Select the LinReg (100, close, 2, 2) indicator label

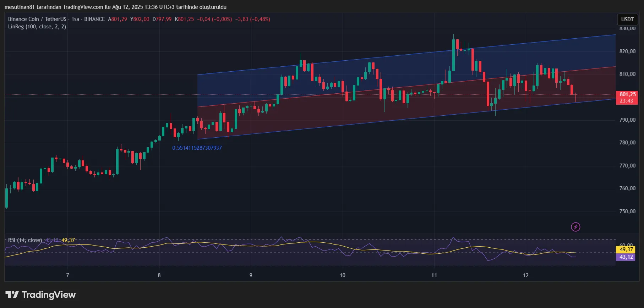coord(37,27)
